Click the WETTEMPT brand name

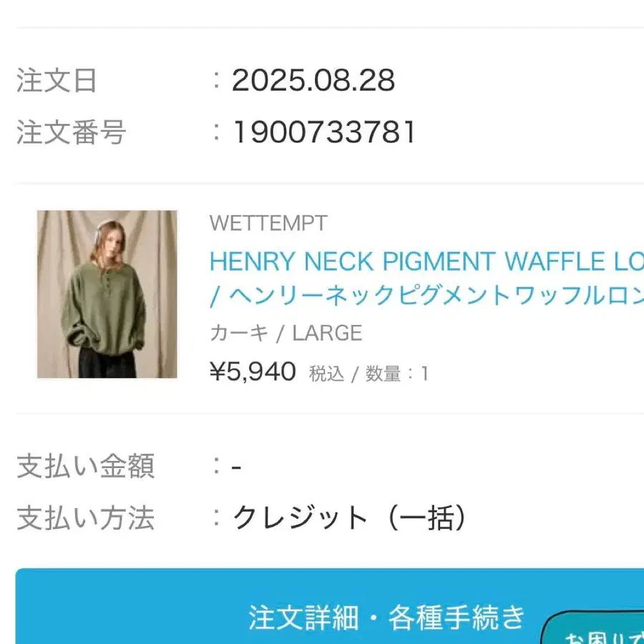click(x=268, y=223)
